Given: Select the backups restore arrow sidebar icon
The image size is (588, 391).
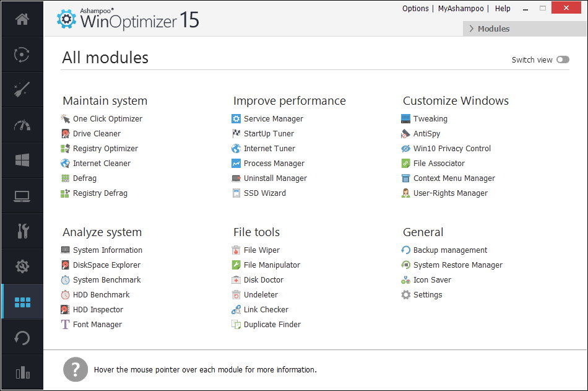Looking at the screenshot, I should (22, 338).
